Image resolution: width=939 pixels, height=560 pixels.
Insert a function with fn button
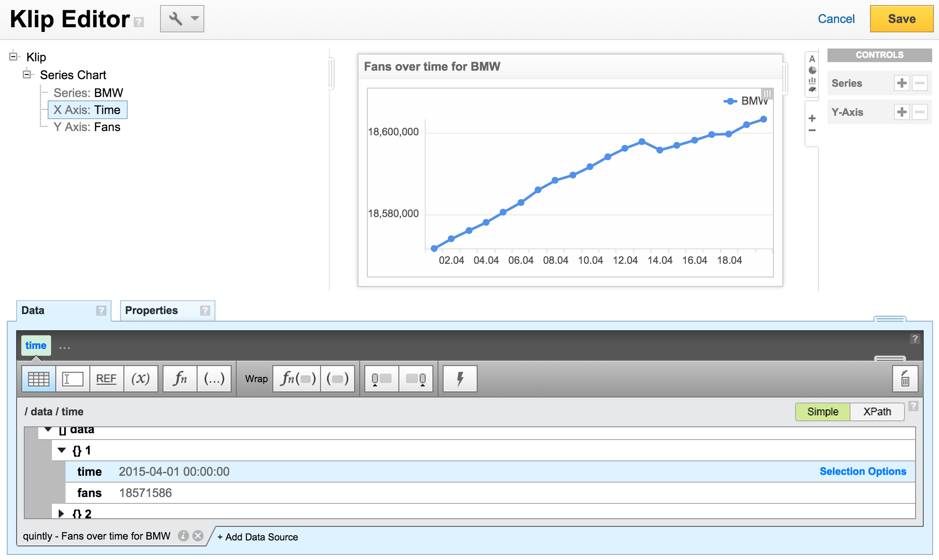point(180,379)
